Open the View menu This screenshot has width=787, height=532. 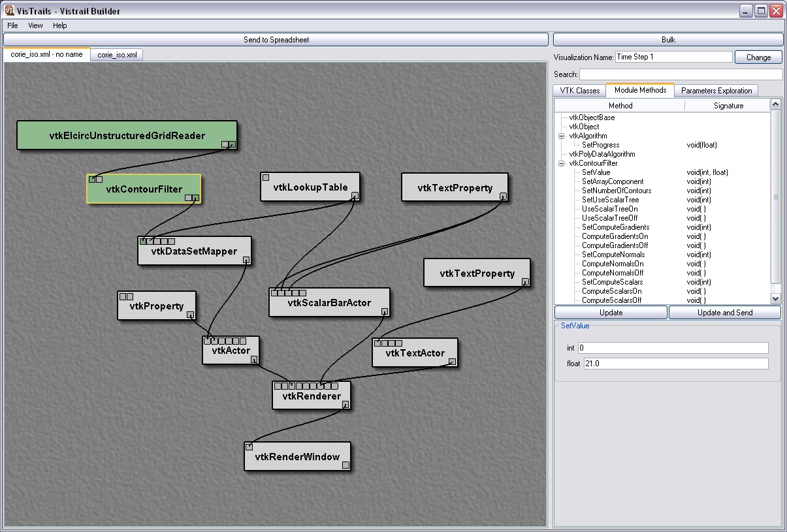coord(35,25)
